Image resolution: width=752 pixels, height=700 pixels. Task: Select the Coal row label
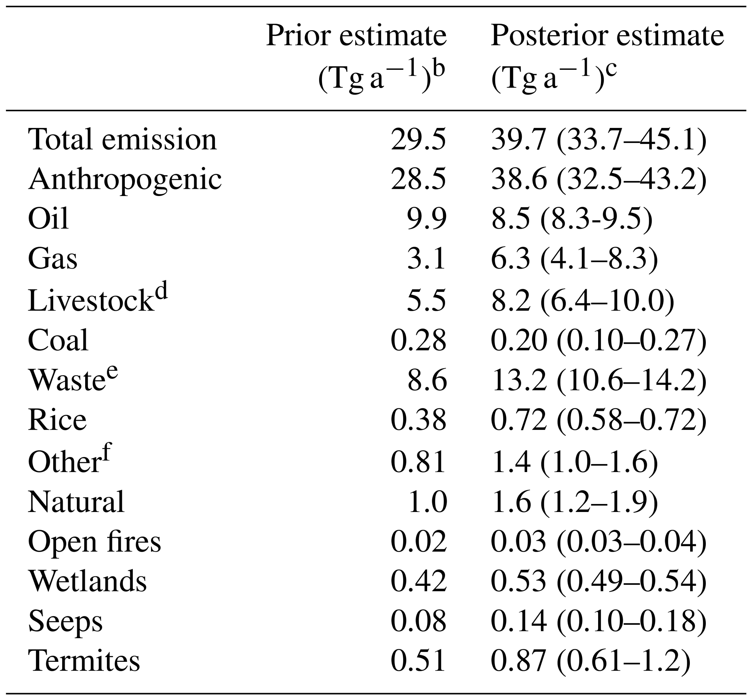[58, 340]
